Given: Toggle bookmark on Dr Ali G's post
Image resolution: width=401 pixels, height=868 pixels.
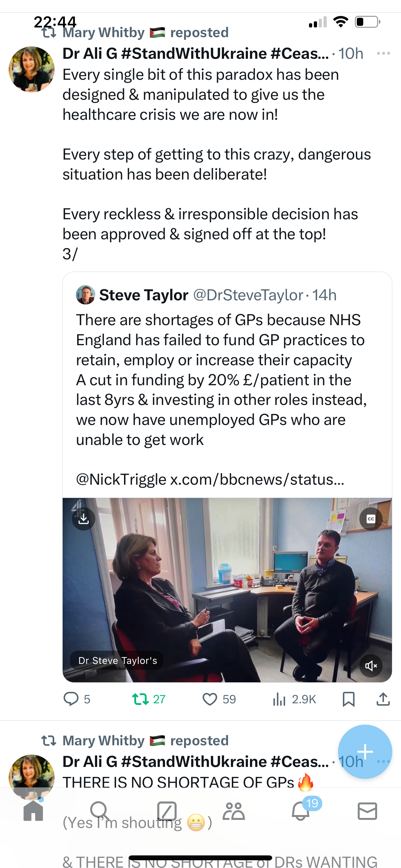Looking at the screenshot, I should pyautogui.click(x=348, y=699).
